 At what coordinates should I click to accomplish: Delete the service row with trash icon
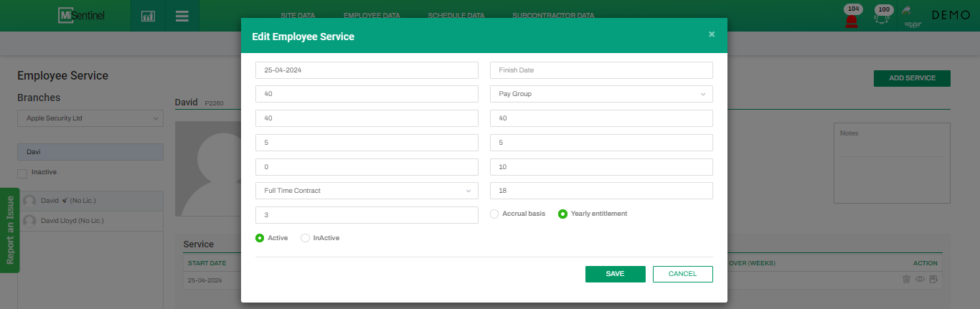(906, 279)
